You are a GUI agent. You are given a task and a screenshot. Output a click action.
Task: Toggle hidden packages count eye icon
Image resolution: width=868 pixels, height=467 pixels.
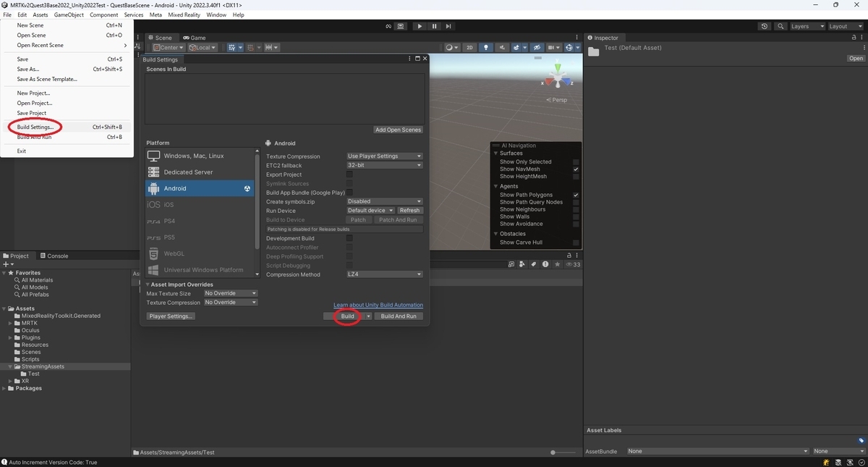click(x=573, y=265)
